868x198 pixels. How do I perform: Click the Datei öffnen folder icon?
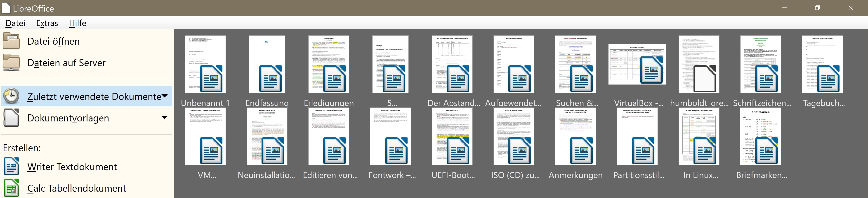click(12, 41)
